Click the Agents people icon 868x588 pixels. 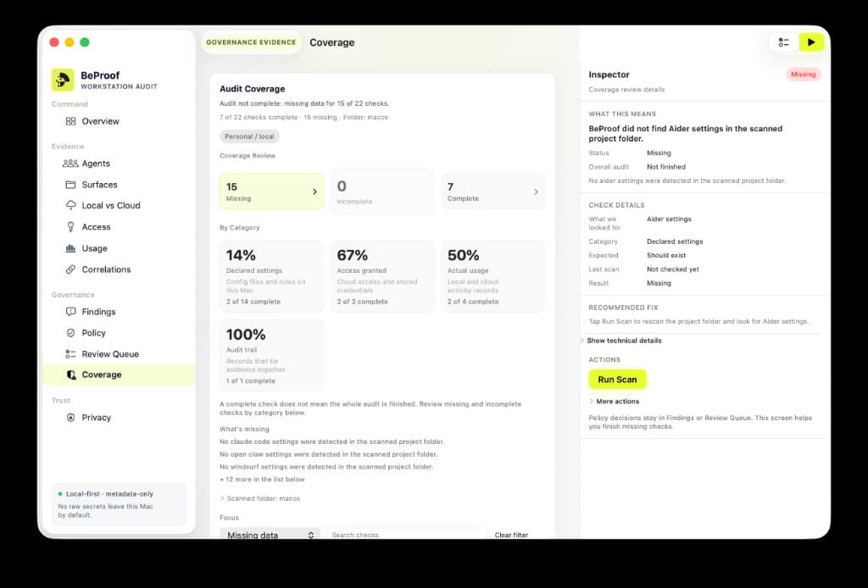[70, 164]
